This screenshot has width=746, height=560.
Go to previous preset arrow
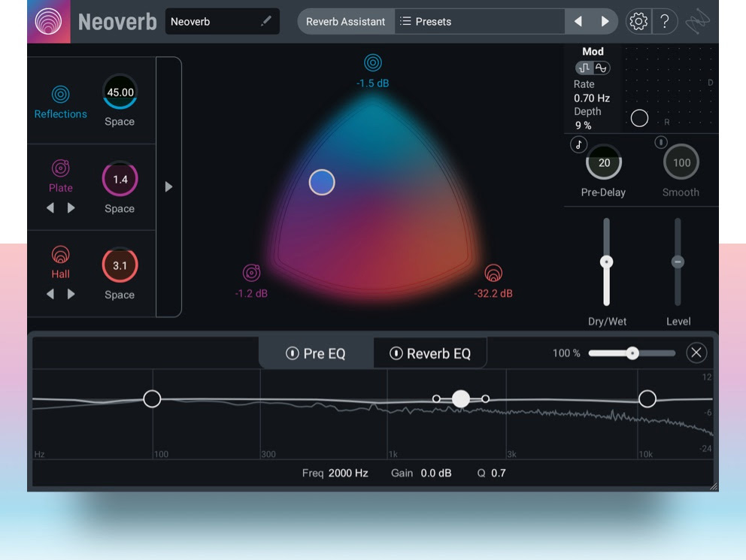578,21
